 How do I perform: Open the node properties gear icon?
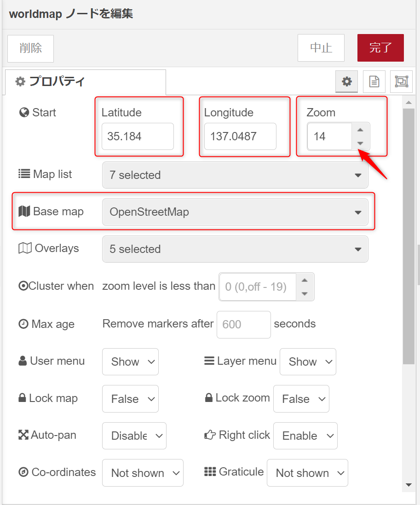(346, 81)
